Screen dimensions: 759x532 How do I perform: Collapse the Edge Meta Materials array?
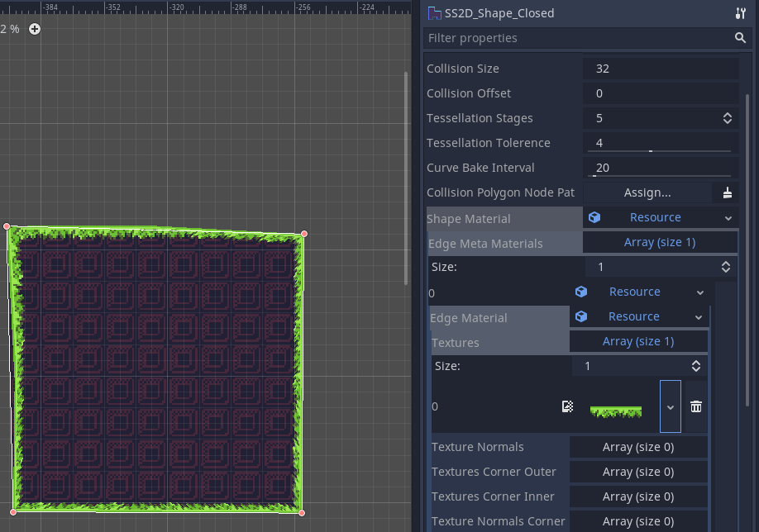(659, 242)
